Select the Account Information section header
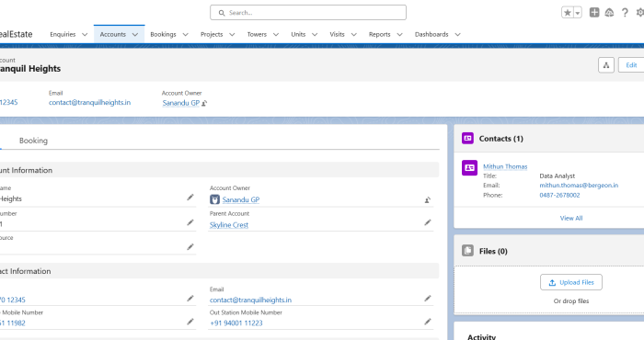Image resolution: width=644 pixels, height=340 pixels. tap(219, 170)
